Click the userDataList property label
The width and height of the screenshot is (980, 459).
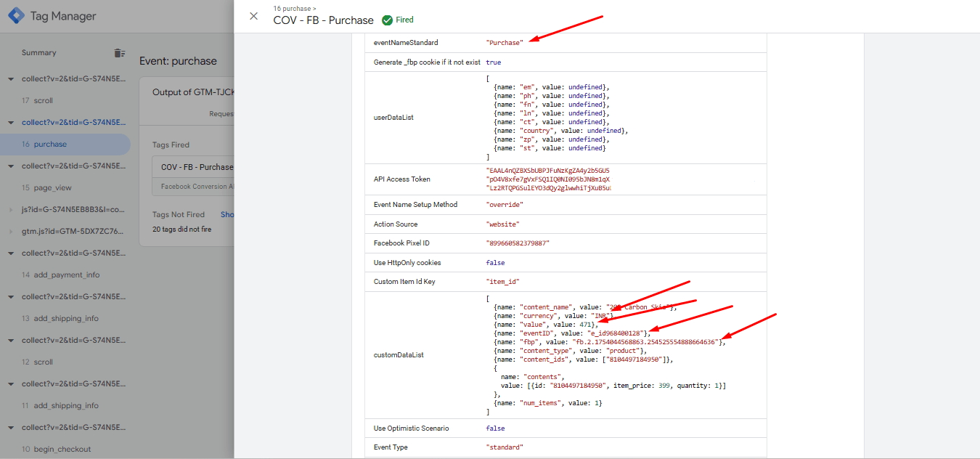tap(393, 118)
